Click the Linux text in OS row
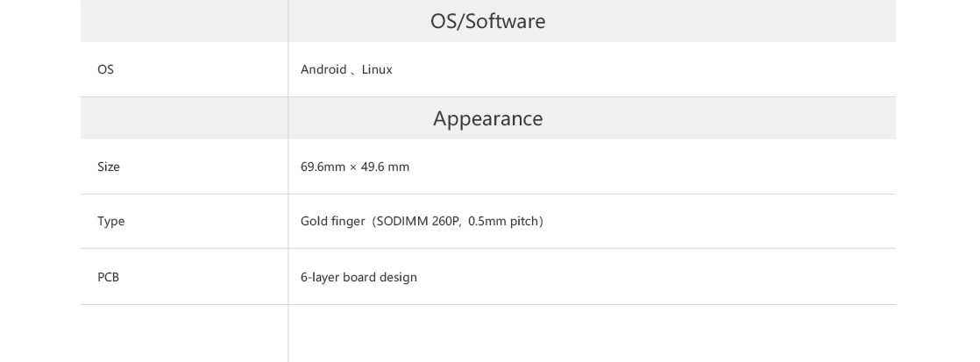 pyautogui.click(x=377, y=69)
